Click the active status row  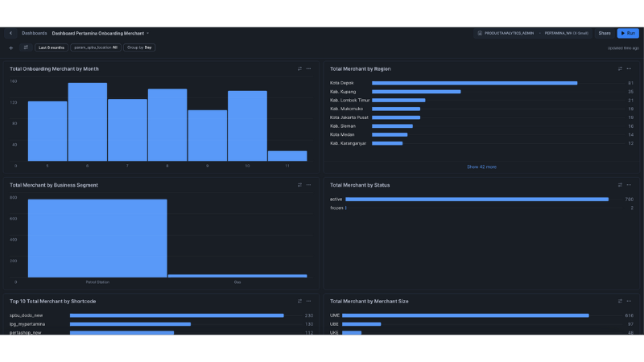click(481, 199)
